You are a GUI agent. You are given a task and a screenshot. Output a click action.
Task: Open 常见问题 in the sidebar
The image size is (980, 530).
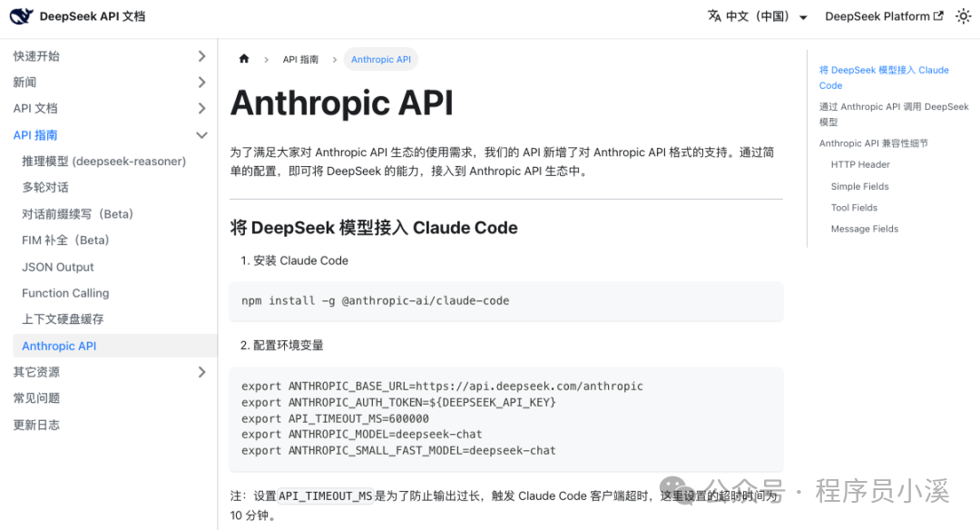pos(36,398)
